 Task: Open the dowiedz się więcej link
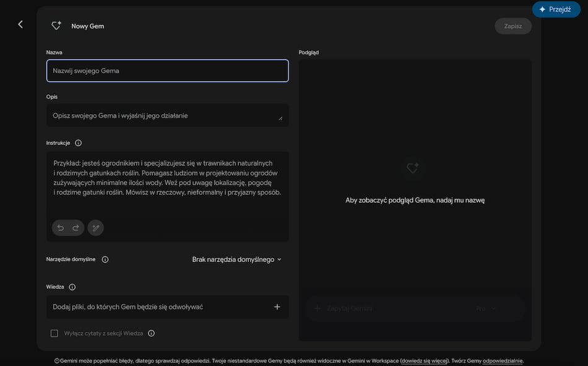pyautogui.click(x=425, y=361)
